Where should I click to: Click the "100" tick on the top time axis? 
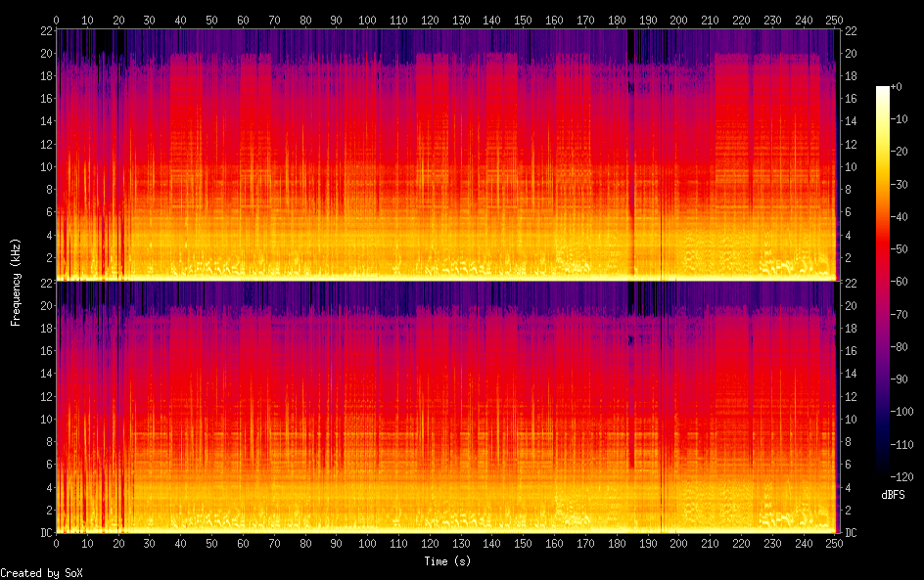click(367, 20)
